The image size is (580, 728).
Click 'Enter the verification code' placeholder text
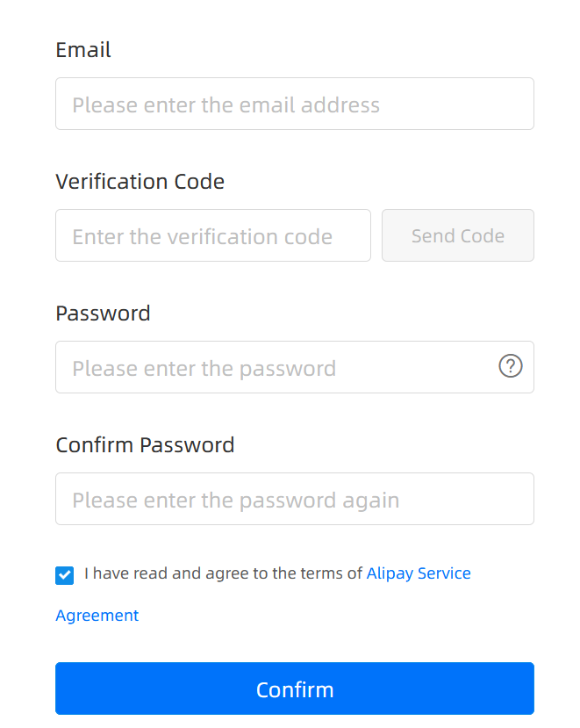[202, 237]
